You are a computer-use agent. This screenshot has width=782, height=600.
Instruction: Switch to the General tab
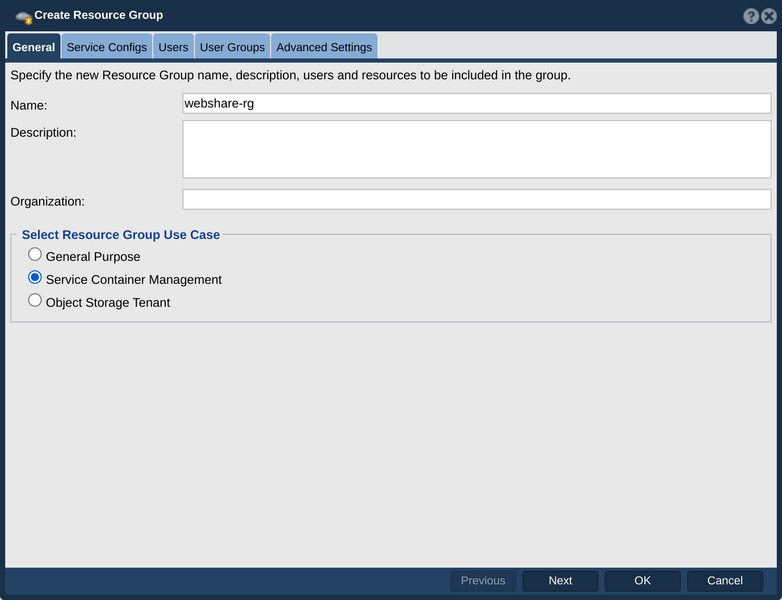33,47
